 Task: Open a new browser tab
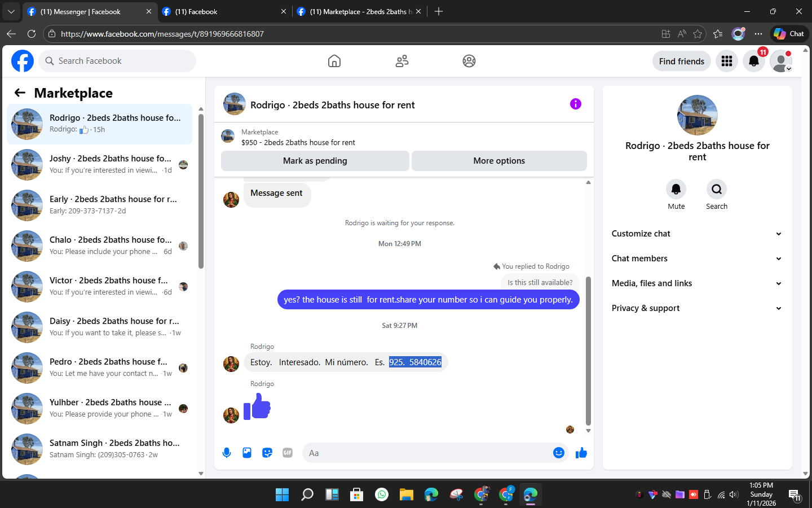pos(439,11)
